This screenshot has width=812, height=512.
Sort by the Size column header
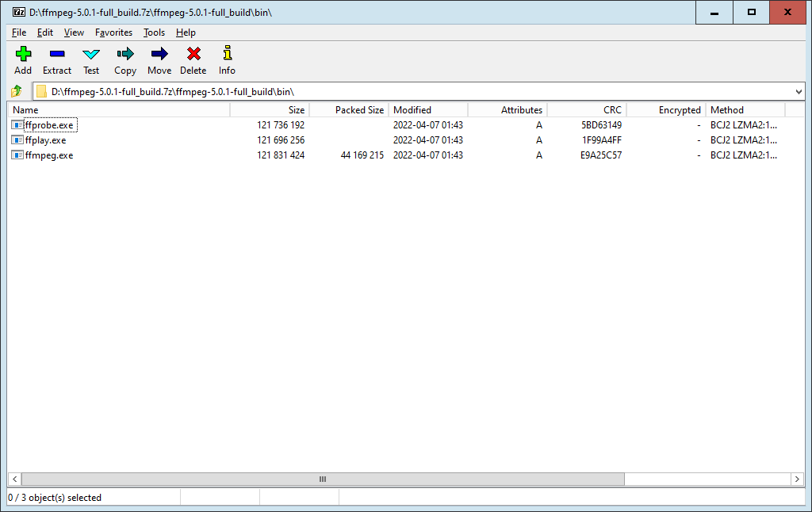click(x=270, y=109)
